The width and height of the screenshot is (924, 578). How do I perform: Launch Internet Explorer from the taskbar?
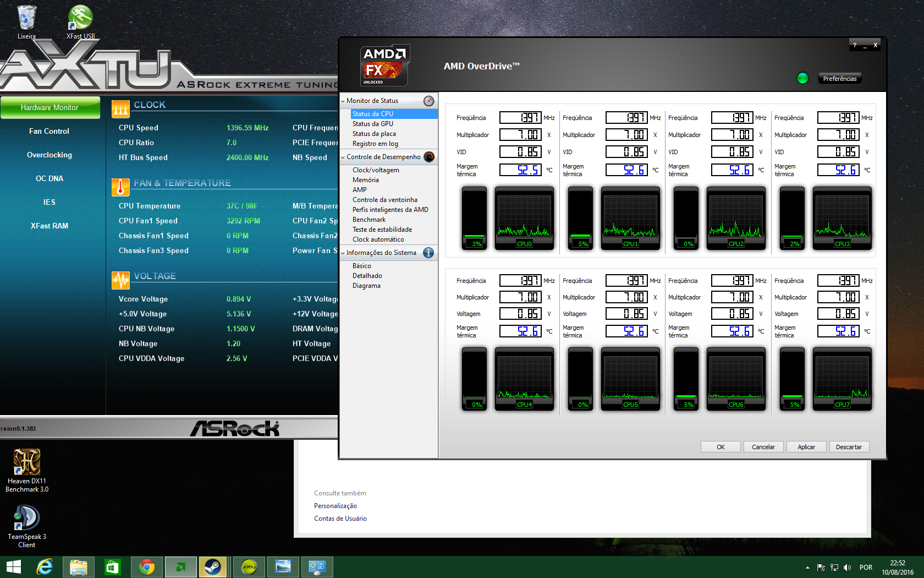point(44,567)
